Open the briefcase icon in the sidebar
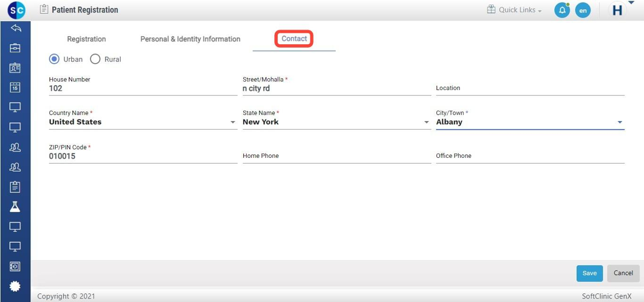Viewport: 644px width, 302px height. click(15, 48)
